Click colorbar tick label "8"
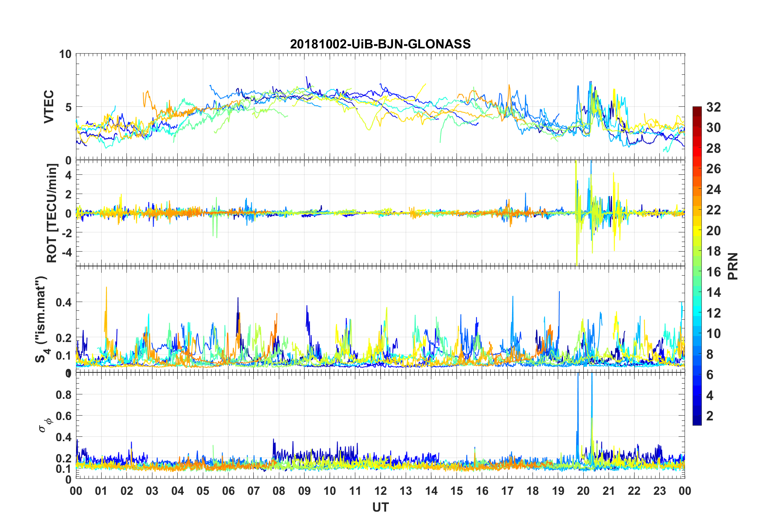 (x=710, y=354)
